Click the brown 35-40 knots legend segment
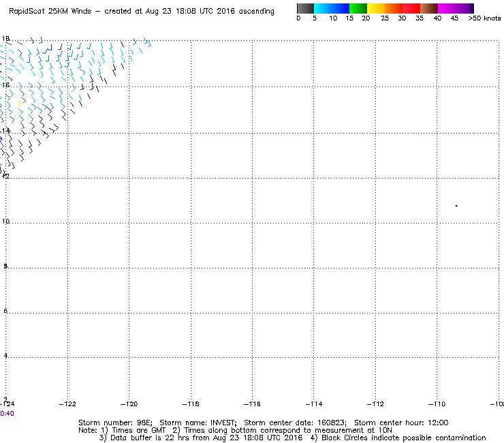This screenshot has width=504, height=443. (x=429, y=8)
